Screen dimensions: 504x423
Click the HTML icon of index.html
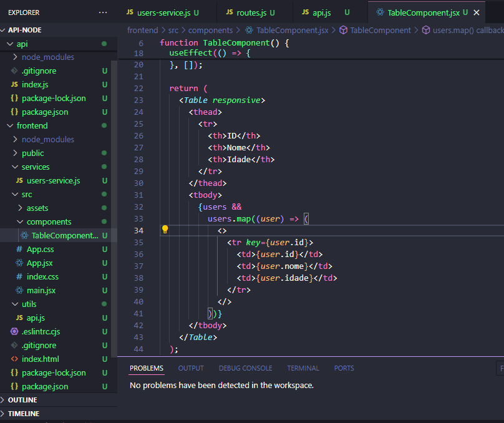[14, 359]
